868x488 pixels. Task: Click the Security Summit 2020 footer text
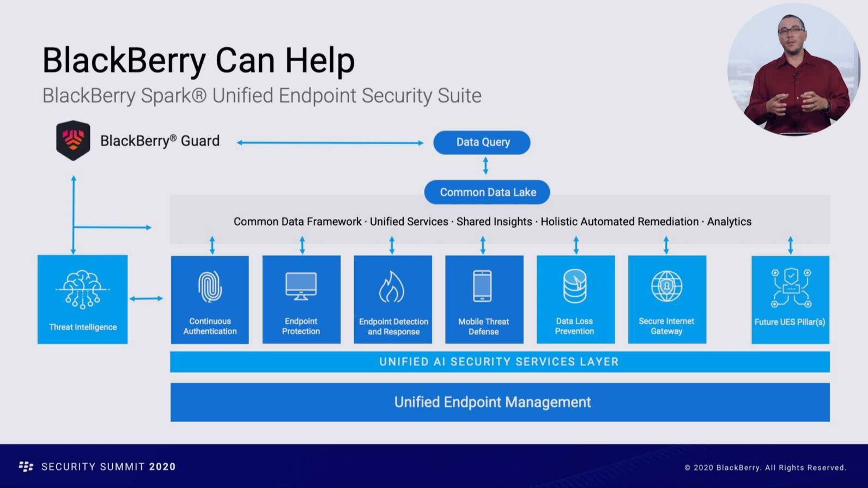coord(108,467)
